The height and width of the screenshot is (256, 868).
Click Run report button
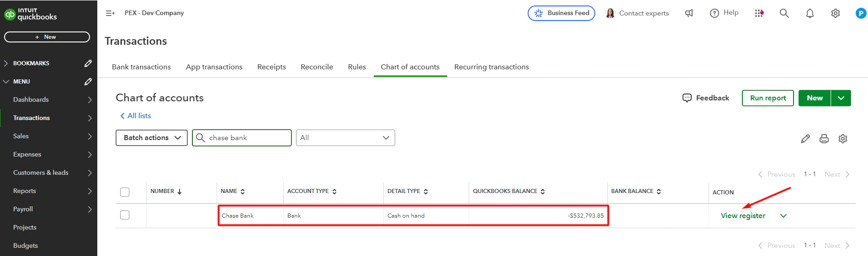pyautogui.click(x=768, y=98)
